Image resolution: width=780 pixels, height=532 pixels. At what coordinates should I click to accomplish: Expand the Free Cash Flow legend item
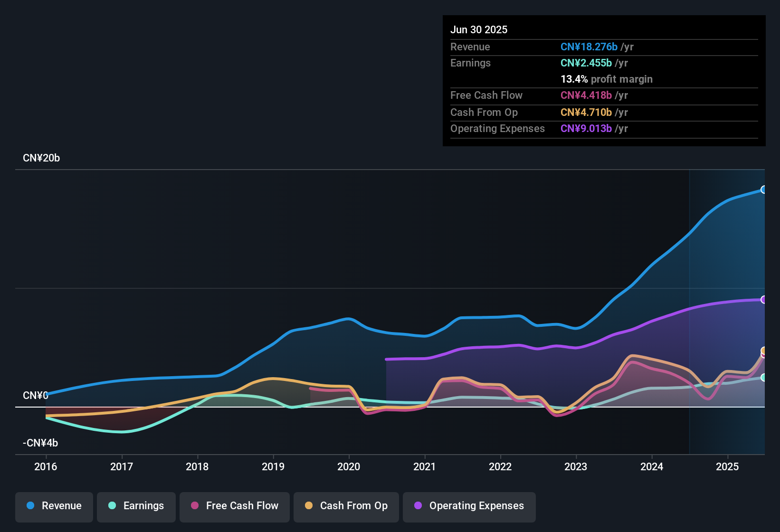pyautogui.click(x=234, y=506)
